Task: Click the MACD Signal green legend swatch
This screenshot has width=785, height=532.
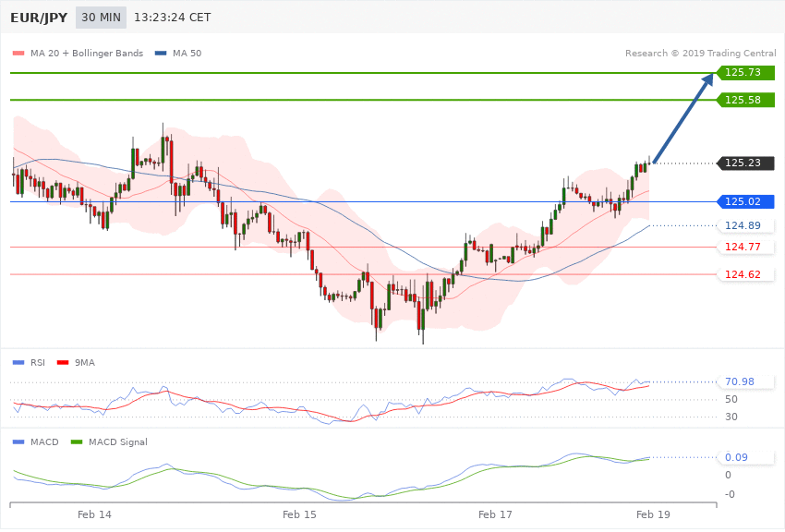Action: [77, 441]
